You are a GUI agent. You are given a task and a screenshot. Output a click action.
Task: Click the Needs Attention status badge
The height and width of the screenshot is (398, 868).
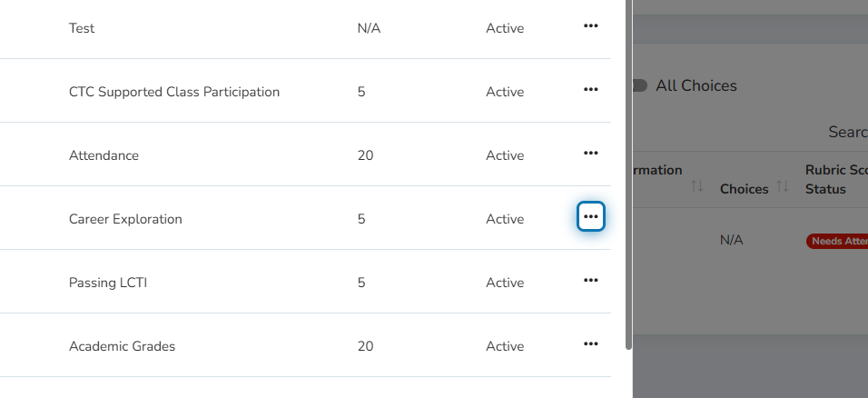click(837, 241)
